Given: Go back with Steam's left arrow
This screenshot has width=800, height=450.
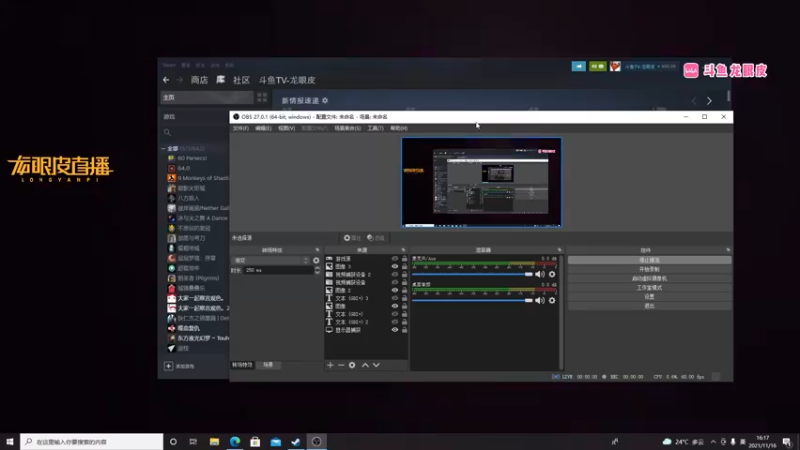Looking at the screenshot, I should click(x=166, y=80).
